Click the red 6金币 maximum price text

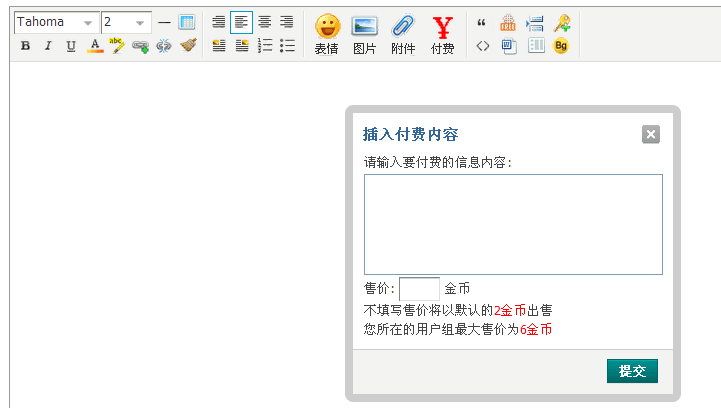pos(536,329)
